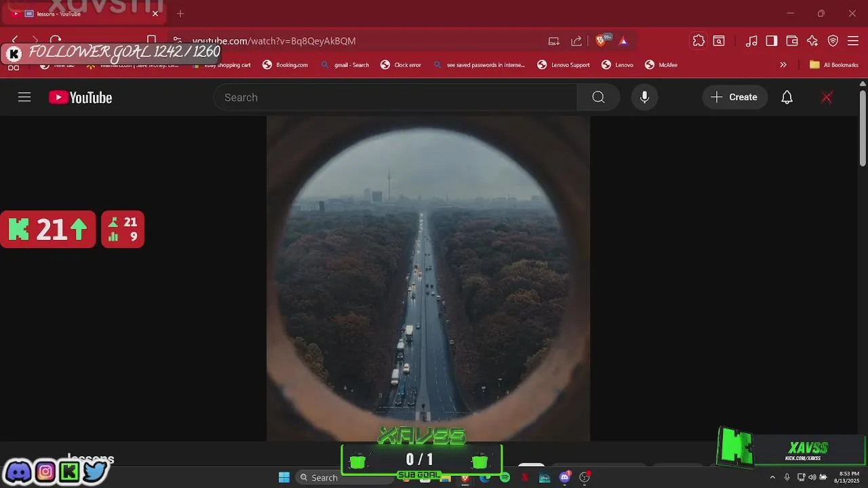Open a new browser tab

pos(180,14)
